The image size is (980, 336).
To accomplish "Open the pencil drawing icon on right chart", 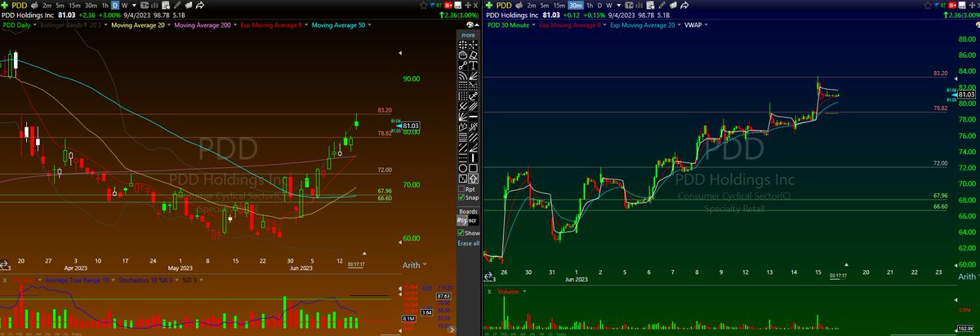I will pos(661,6).
